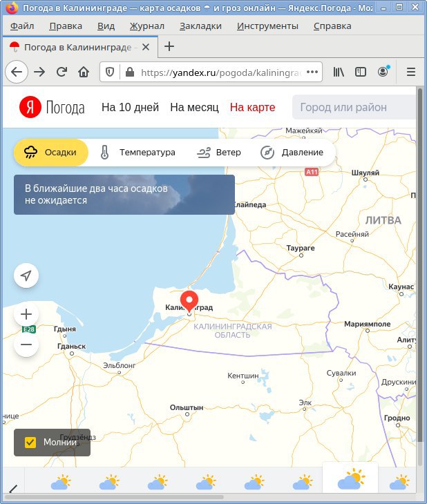
Task: Reload the Yandex weather page
Action: [x=61, y=72]
